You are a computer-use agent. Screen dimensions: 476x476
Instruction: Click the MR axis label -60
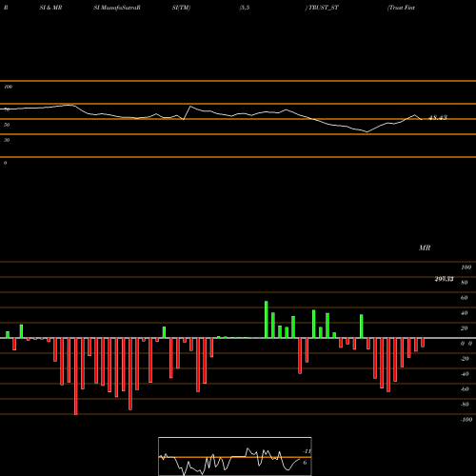point(465,389)
